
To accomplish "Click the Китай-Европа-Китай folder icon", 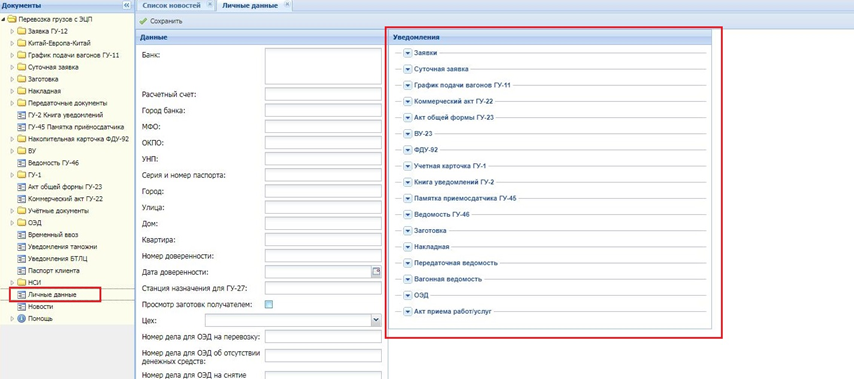I will pos(22,43).
